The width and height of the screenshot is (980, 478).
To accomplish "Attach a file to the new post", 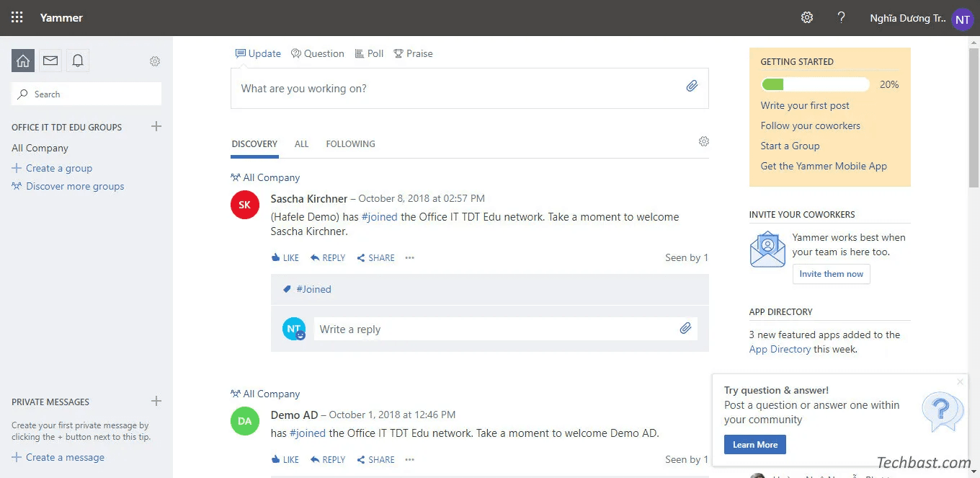I will (x=692, y=87).
